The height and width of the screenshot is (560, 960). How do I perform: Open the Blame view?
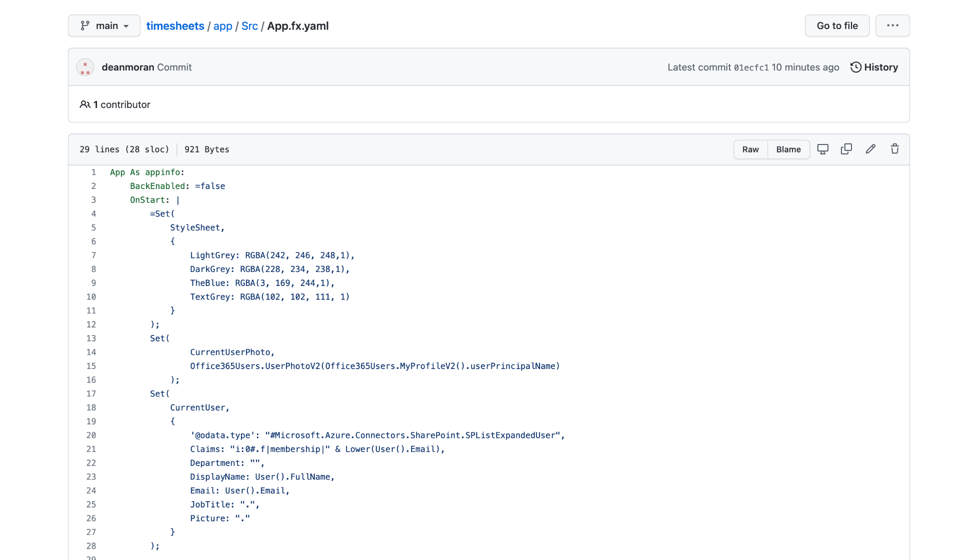pos(788,149)
